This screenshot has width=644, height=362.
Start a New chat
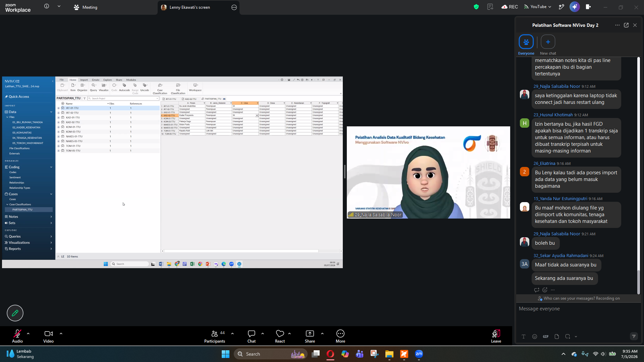tap(548, 45)
